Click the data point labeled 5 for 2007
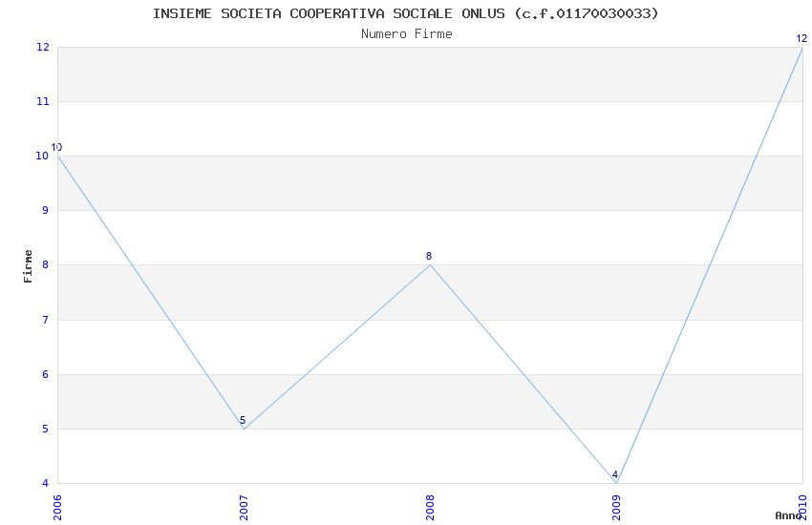 coord(243,420)
